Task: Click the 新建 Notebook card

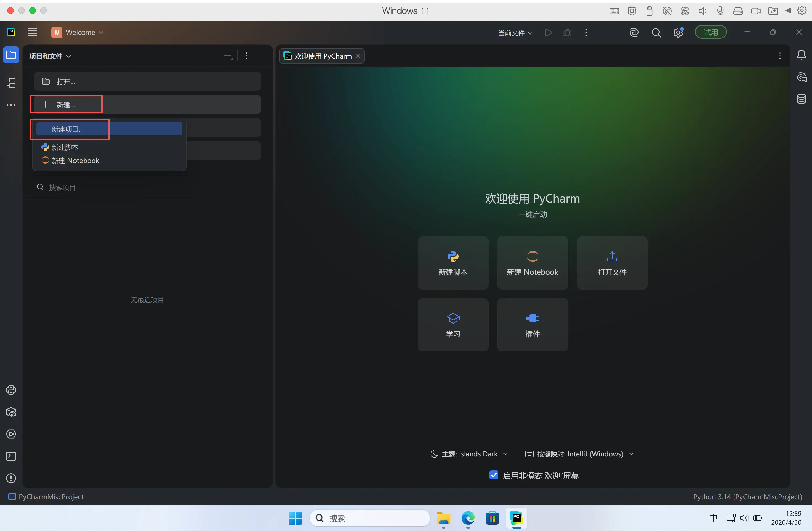Action: pos(532,263)
